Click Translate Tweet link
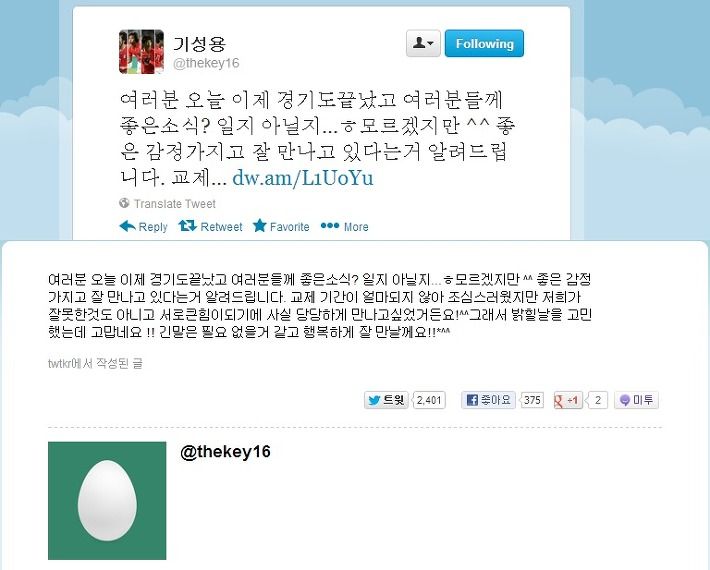 [x=175, y=204]
